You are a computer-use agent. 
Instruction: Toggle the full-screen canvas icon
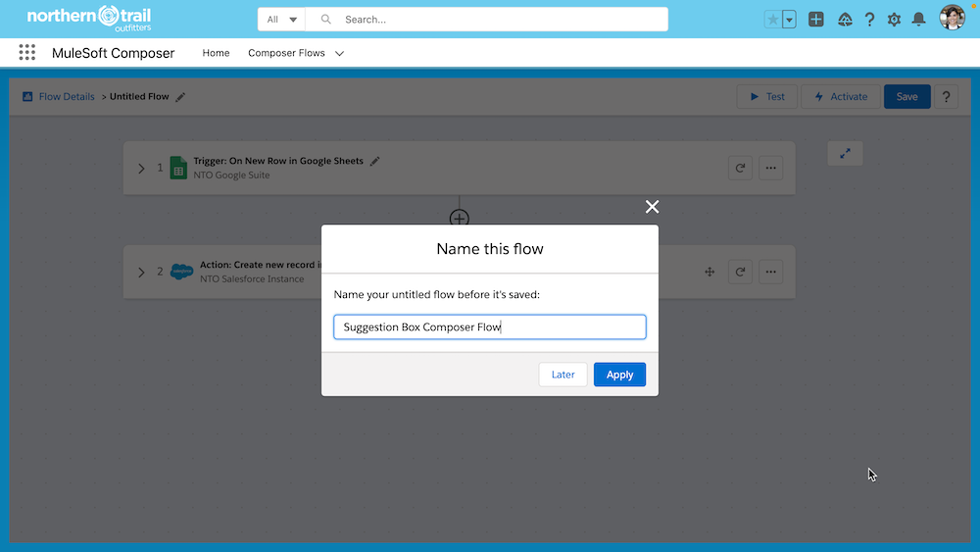(845, 153)
